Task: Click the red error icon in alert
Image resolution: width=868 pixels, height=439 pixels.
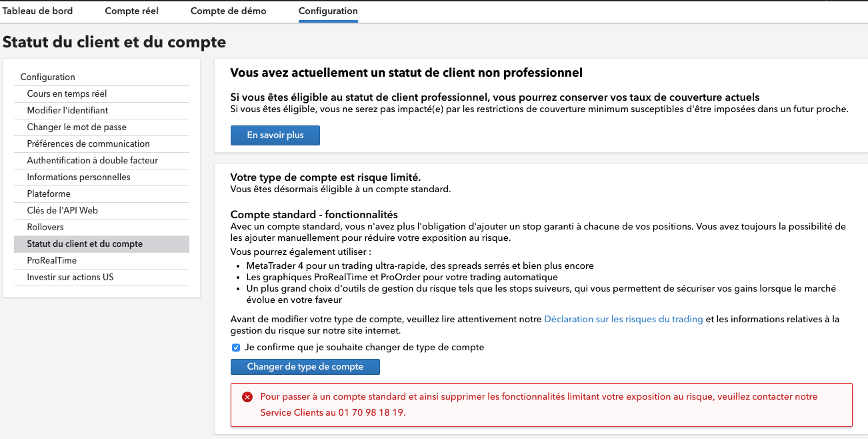Action: [247, 397]
